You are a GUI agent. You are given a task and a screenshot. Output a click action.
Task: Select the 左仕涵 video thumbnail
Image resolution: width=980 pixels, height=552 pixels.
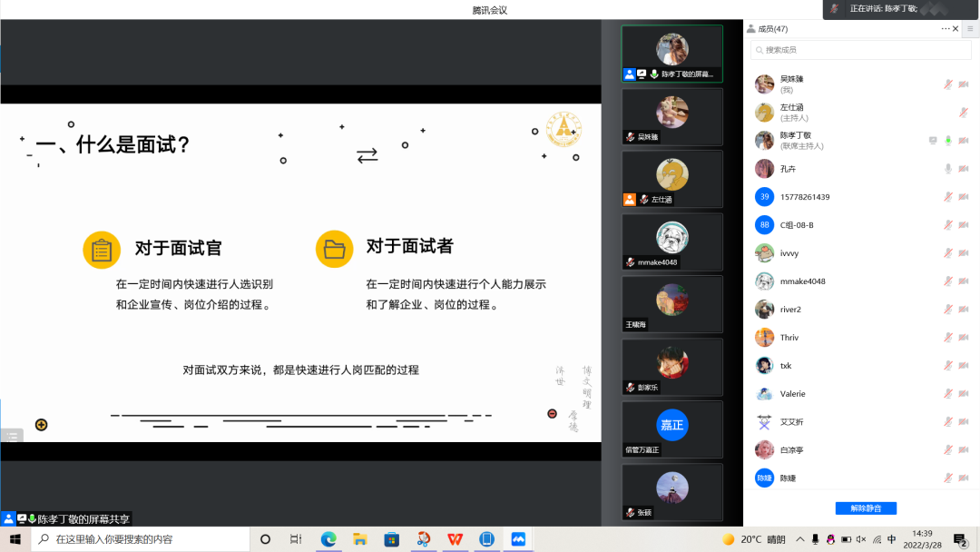tap(671, 179)
